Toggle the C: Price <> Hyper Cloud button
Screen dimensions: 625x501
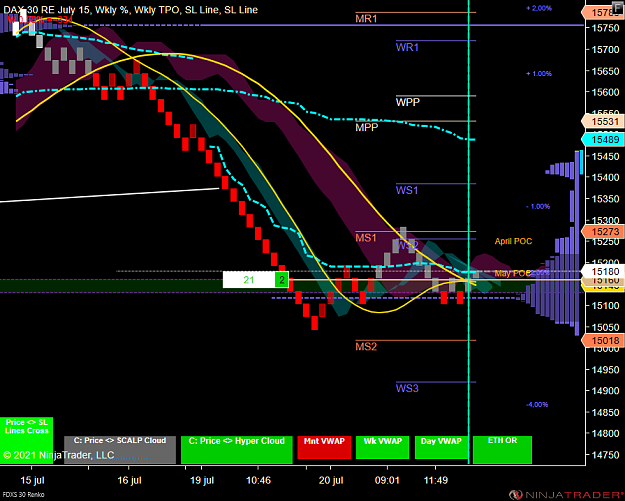point(237,450)
